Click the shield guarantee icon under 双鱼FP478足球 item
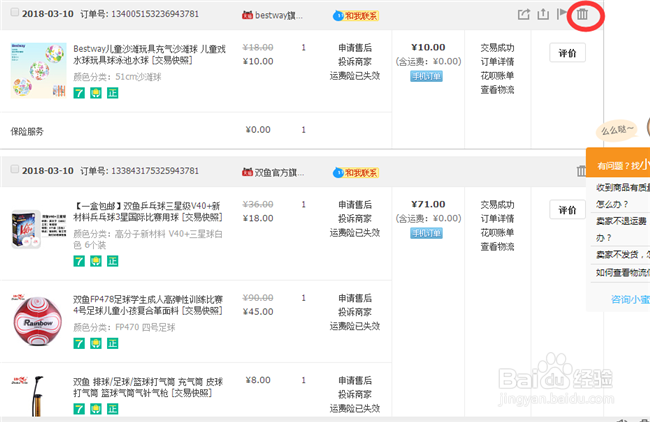Viewport: 650px width, 422px height. click(x=96, y=343)
